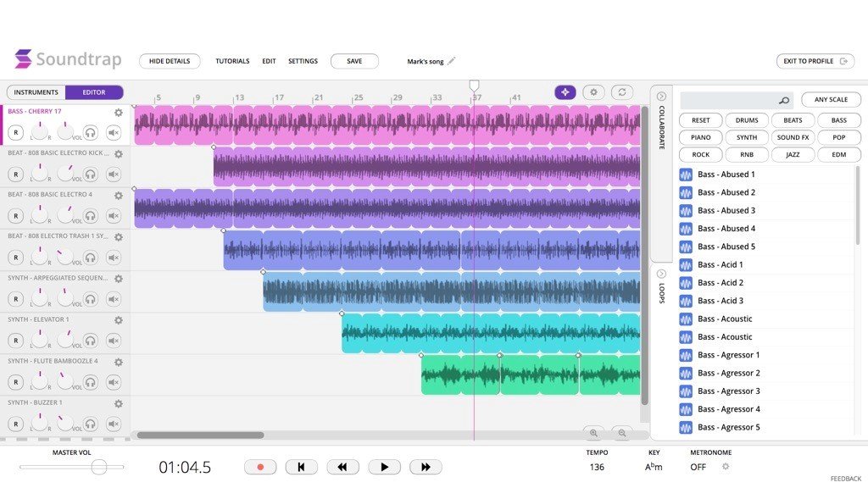Click the waveform icon beside Bass - Acid 1

tap(685, 264)
